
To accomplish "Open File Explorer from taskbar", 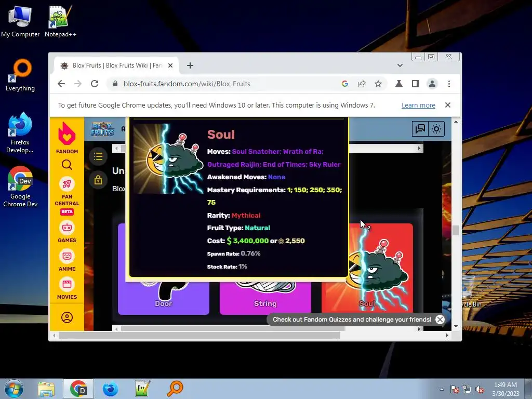I will coord(46,389).
